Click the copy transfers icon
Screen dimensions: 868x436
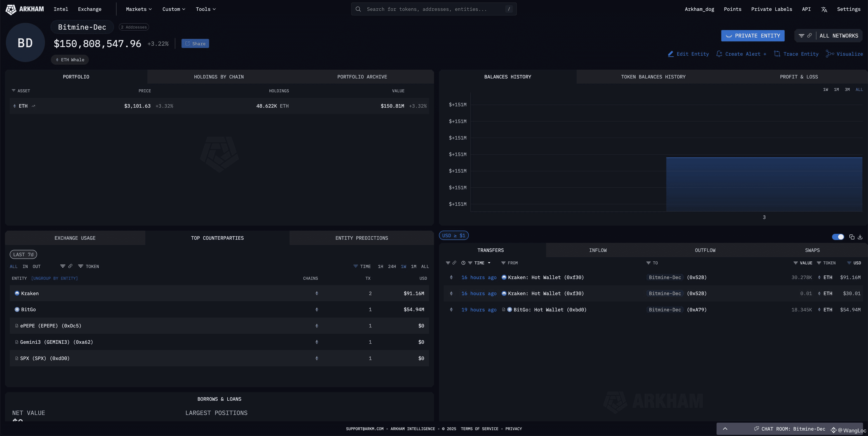tap(852, 237)
